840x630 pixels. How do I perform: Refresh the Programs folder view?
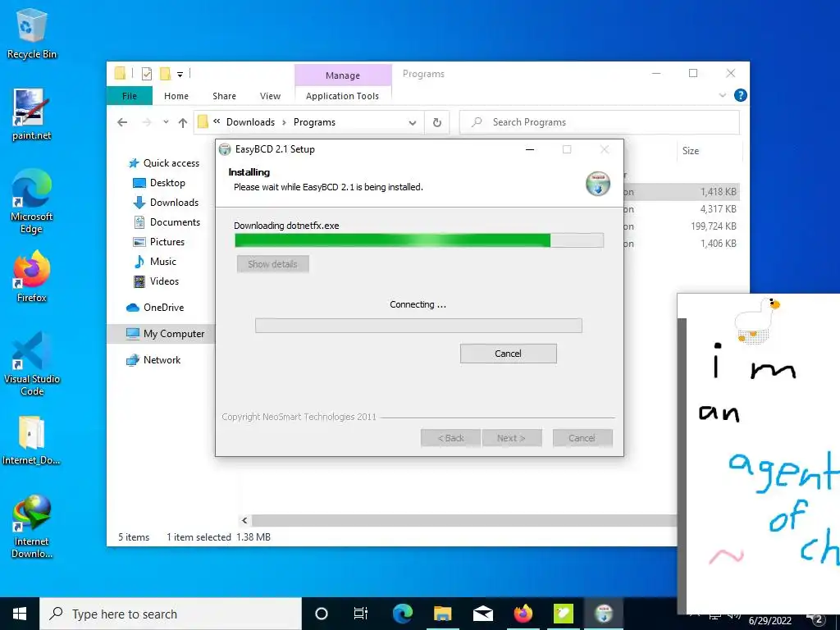(x=437, y=122)
